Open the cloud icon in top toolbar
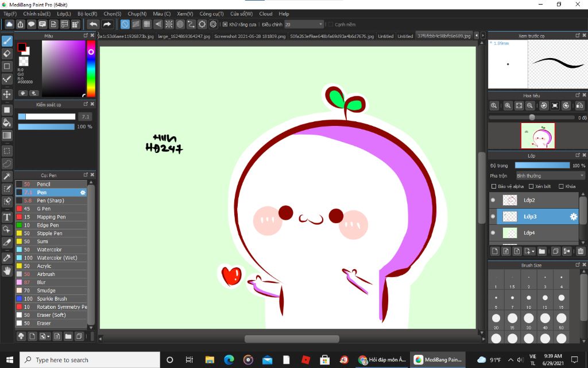The width and height of the screenshot is (588, 368). (x=9, y=24)
